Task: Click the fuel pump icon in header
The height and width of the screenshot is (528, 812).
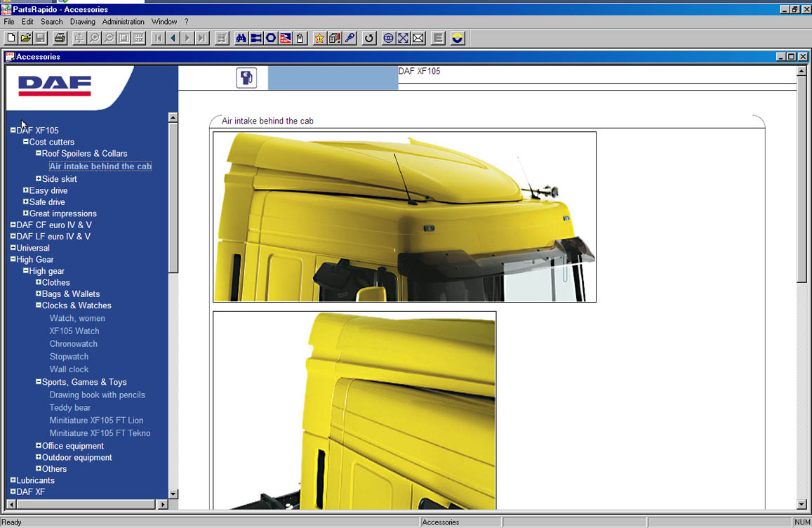Action: click(x=246, y=78)
